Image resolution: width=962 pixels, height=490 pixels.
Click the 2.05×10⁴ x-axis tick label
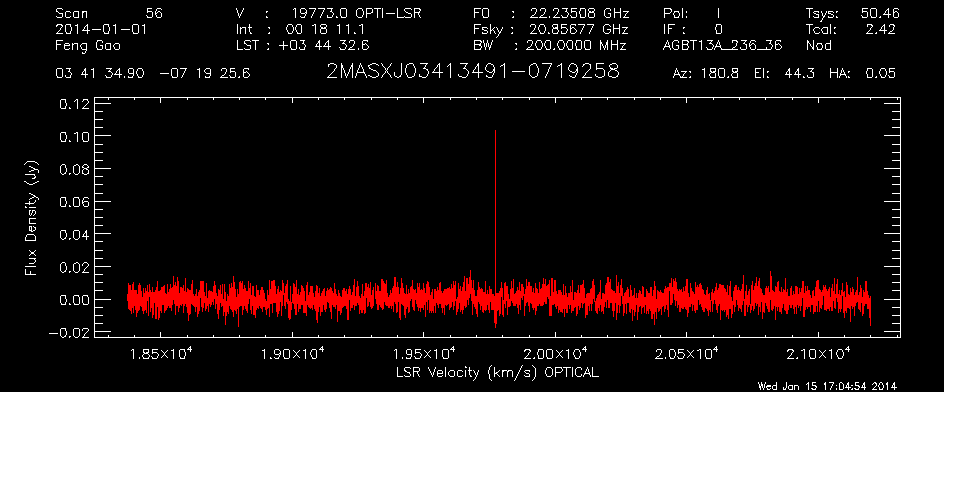pyautogui.click(x=687, y=353)
